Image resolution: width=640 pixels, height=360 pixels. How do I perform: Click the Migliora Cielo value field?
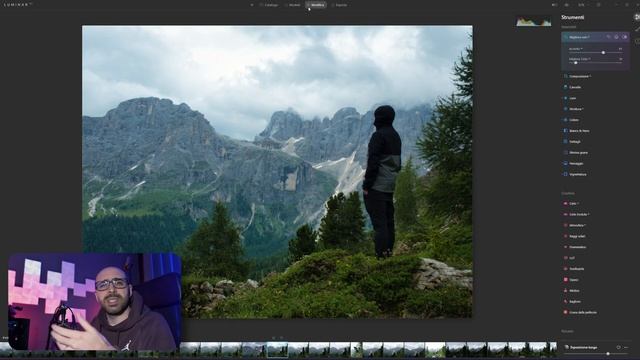(x=620, y=59)
